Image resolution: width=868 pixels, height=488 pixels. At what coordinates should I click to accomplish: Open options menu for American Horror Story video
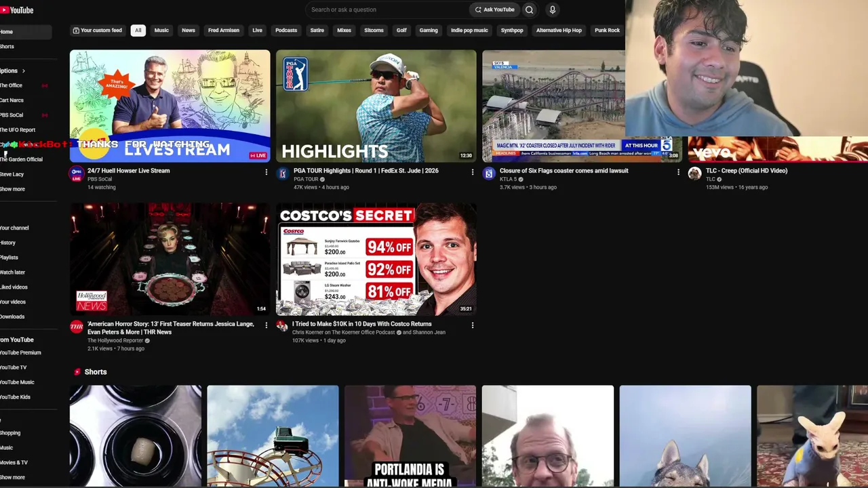coord(266,325)
